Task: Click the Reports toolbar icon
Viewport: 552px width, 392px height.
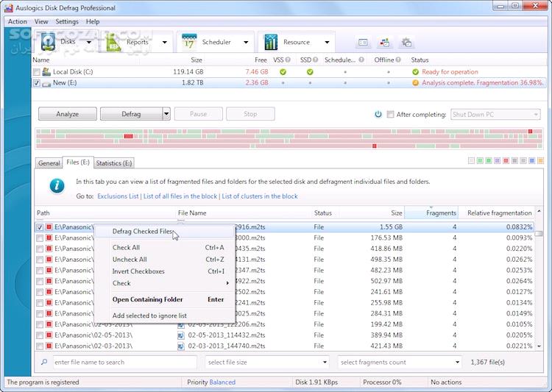Action: coord(113,42)
